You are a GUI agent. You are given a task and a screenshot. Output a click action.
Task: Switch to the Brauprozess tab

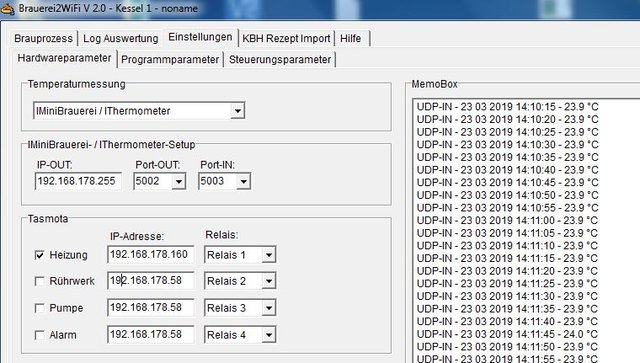43,39
